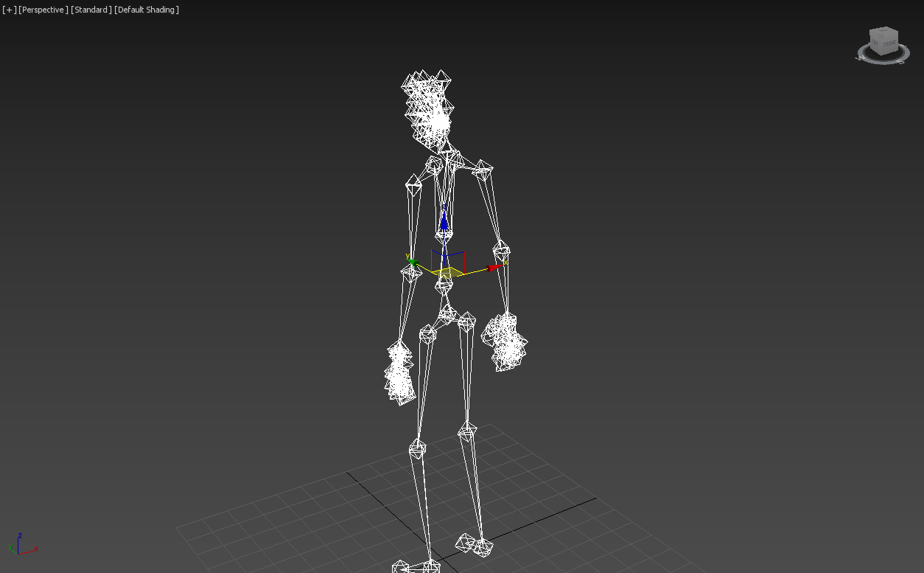
Task: Click the green Y-axis gizmo arrow
Action: click(x=412, y=261)
